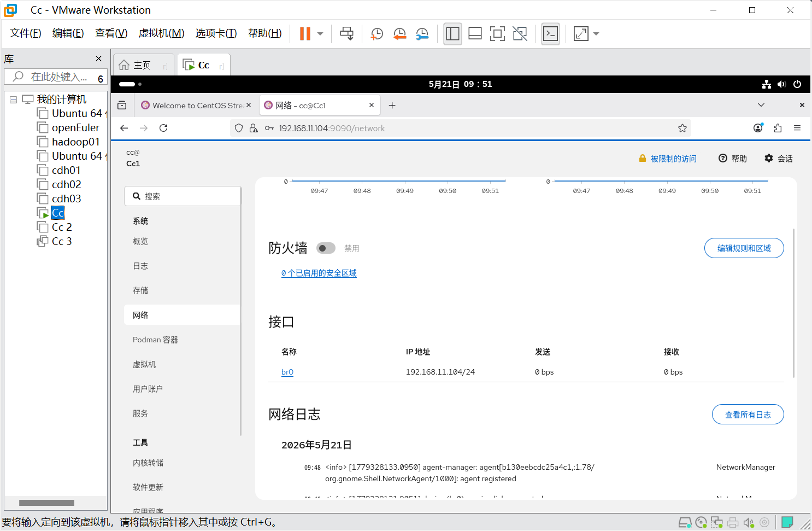Pause the virtual machine
The width and height of the screenshot is (812, 531).
305,34
